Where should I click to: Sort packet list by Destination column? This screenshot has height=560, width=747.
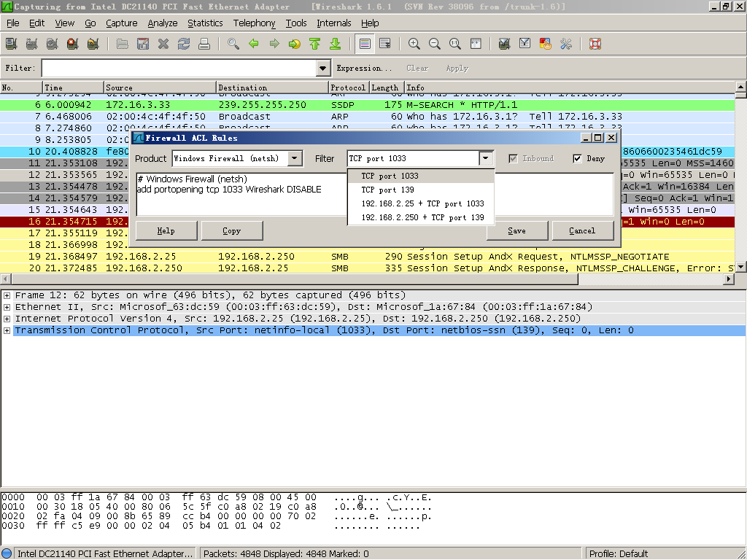[272, 87]
